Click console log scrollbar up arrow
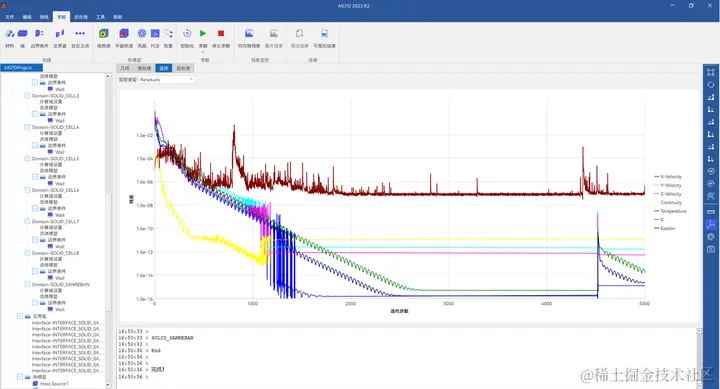720x389 pixels. pos(699,331)
